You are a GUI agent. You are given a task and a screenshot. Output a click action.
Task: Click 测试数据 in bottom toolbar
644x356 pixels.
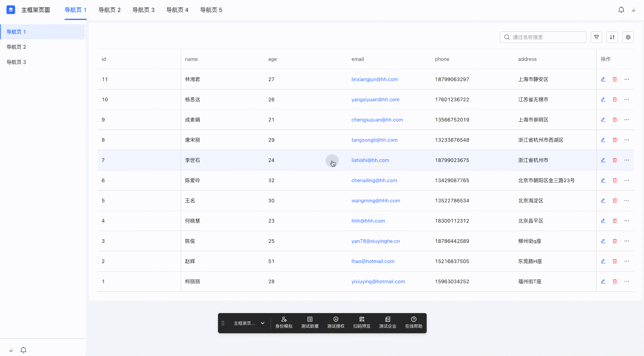point(310,323)
